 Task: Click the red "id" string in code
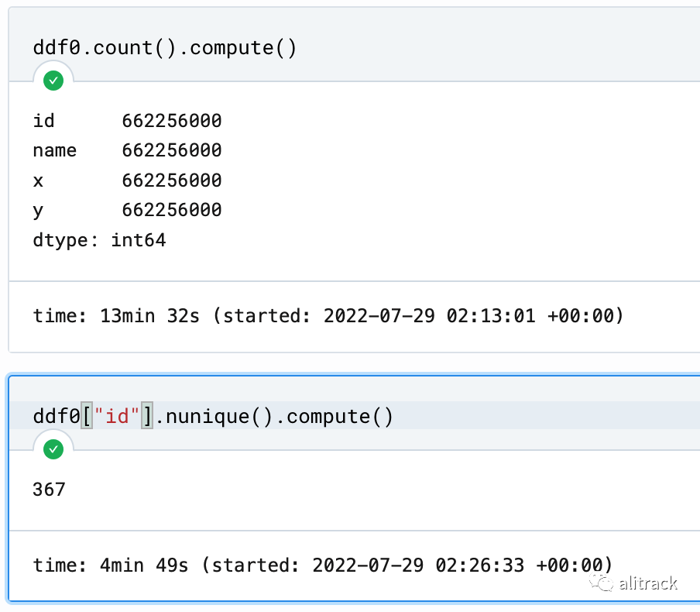[116, 416]
